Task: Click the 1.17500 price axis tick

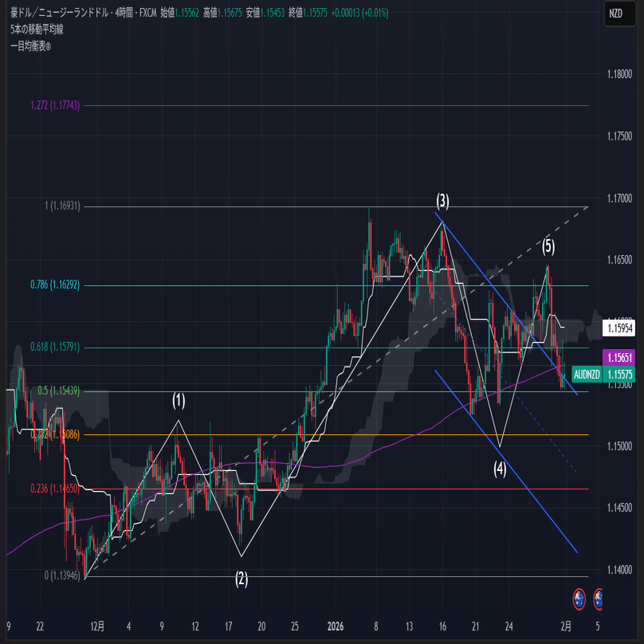Action: tap(619, 136)
